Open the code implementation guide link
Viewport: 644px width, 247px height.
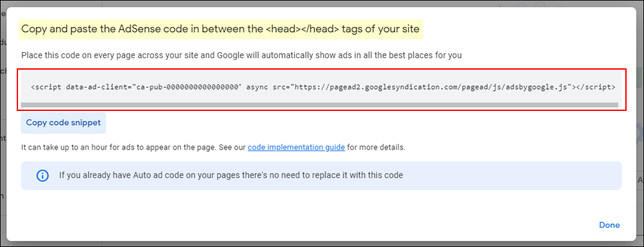tap(296, 147)
